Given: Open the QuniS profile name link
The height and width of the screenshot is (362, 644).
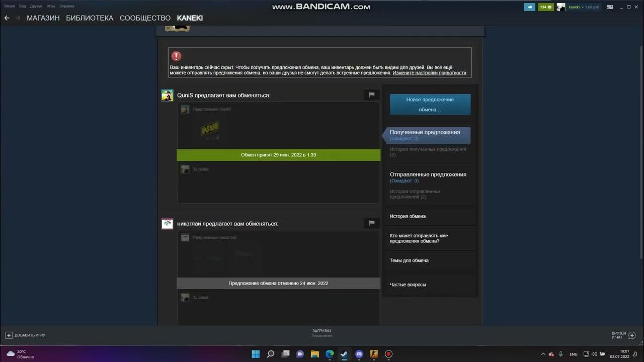Looking at the screenshot, I should (185, 96).
